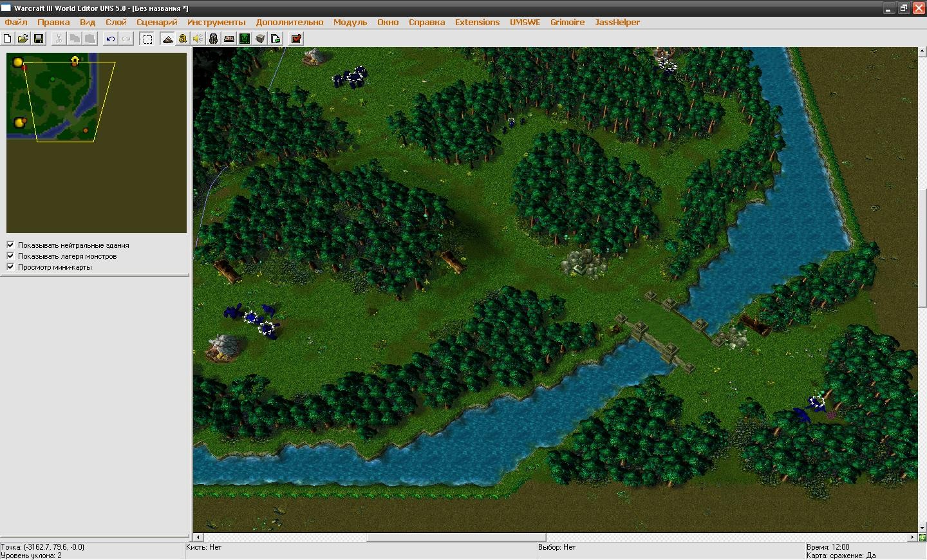Open the Дополнительно menu

coord(290,22)
